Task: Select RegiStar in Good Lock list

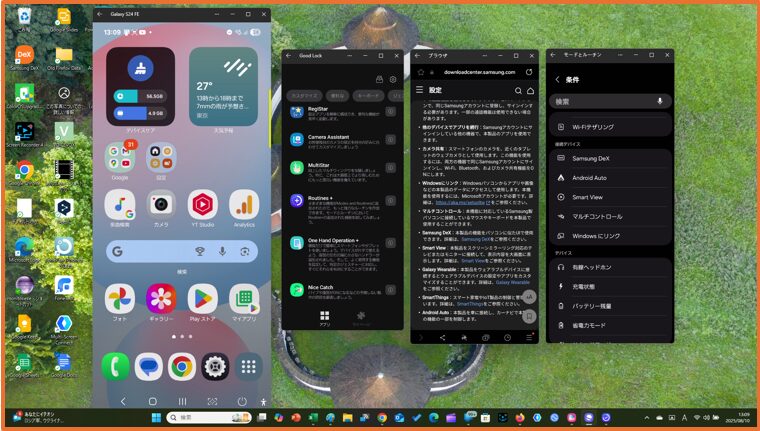Action: (x=342, y=112)
